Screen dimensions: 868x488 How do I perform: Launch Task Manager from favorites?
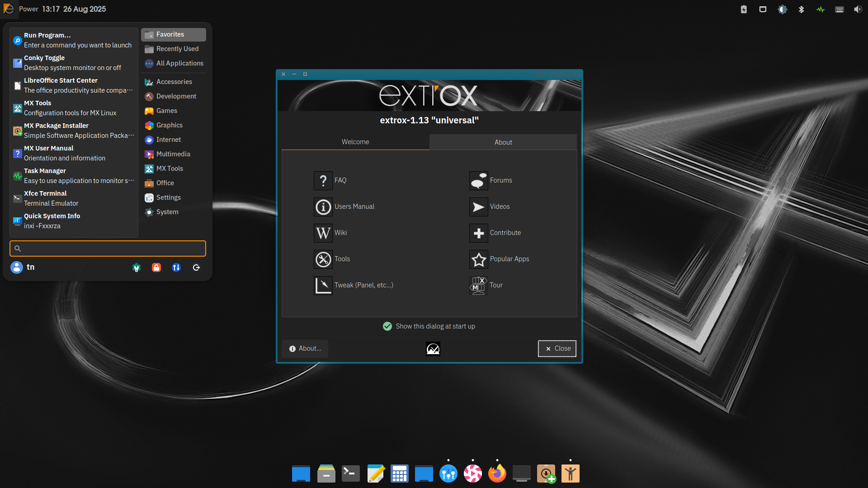(74, 176)
